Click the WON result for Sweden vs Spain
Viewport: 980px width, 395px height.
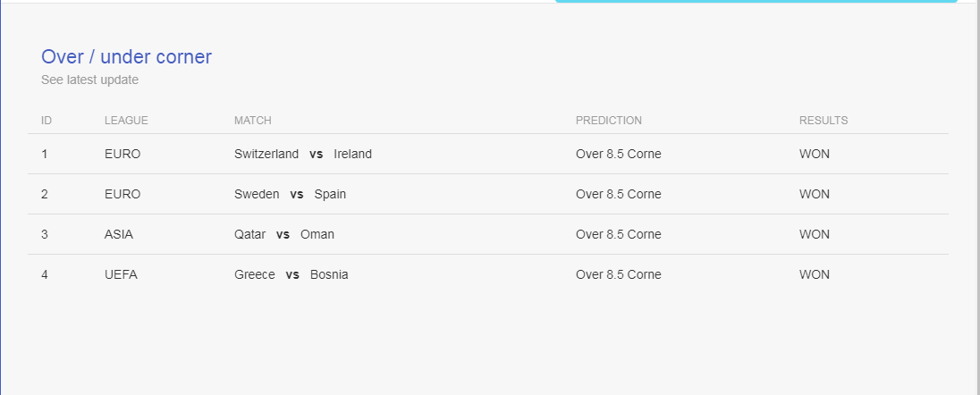coord(815,195)
